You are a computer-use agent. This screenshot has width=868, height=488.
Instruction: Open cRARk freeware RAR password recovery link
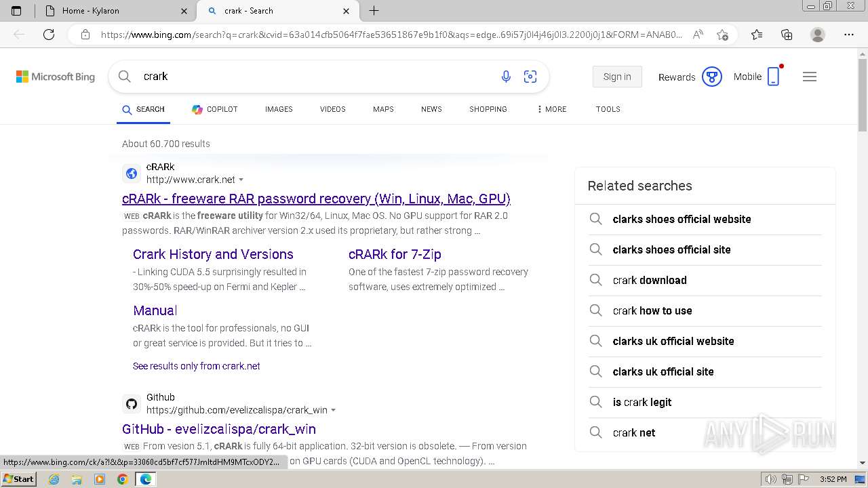[316, 199]
